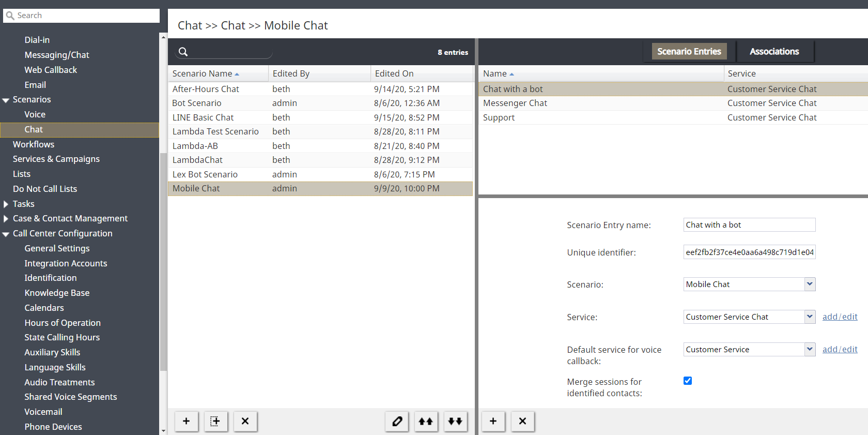Click the sidebar scroll down arrow

163,430
